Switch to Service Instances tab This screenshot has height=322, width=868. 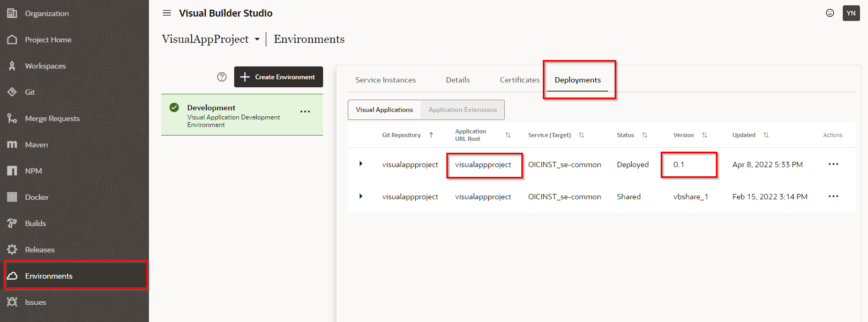pyautogui.click(x=385, y=80)
